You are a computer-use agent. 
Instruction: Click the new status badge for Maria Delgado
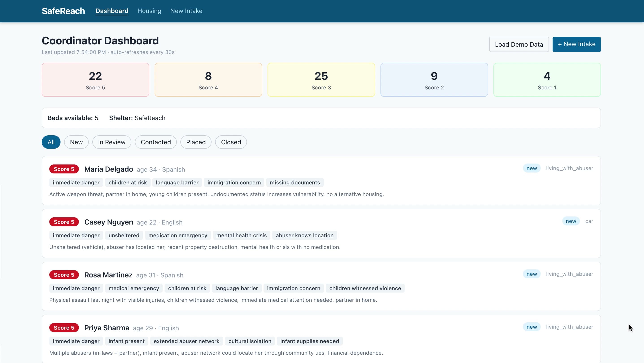point(532,168)
